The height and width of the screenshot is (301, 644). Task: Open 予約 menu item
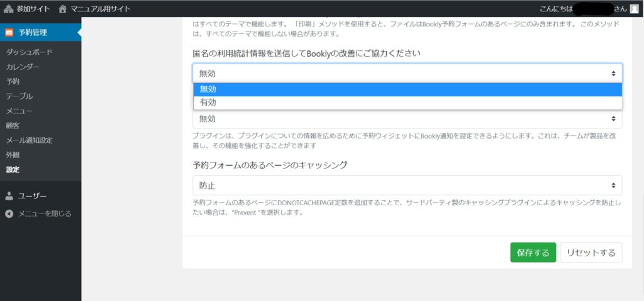[13, 81]
